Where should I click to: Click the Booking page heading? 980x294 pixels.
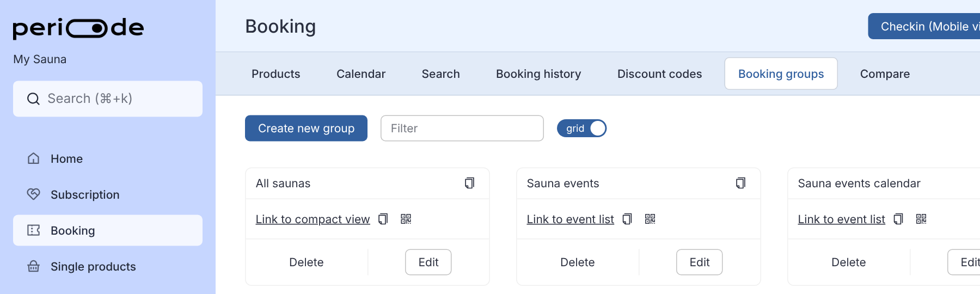(280, 26)
